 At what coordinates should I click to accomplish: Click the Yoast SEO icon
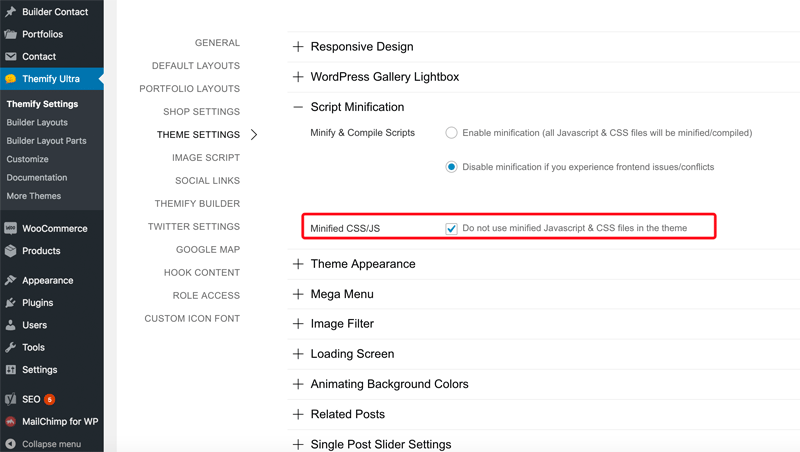click(11, 399)
